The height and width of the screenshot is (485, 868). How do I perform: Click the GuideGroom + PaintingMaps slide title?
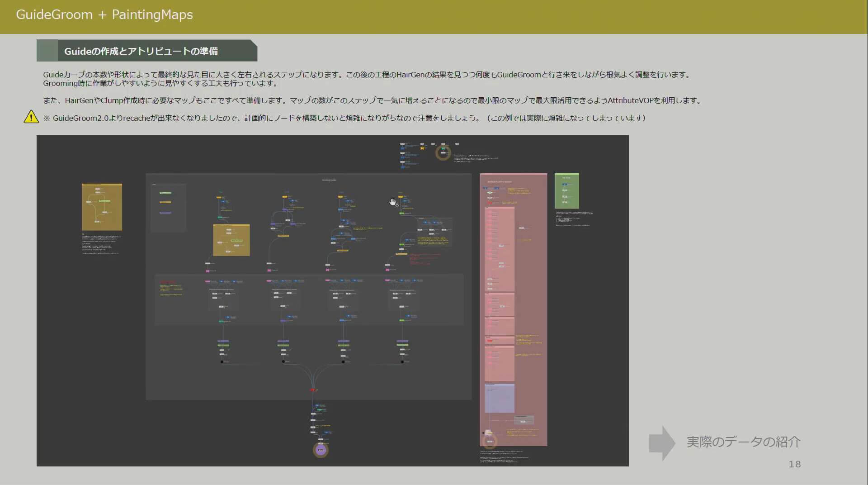[x=104, y=15]
